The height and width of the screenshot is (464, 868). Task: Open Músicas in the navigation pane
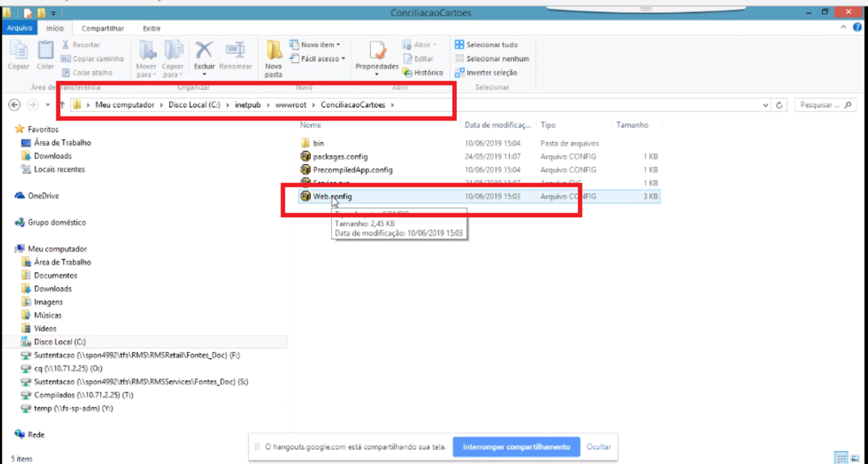click(x=48, y=315)
